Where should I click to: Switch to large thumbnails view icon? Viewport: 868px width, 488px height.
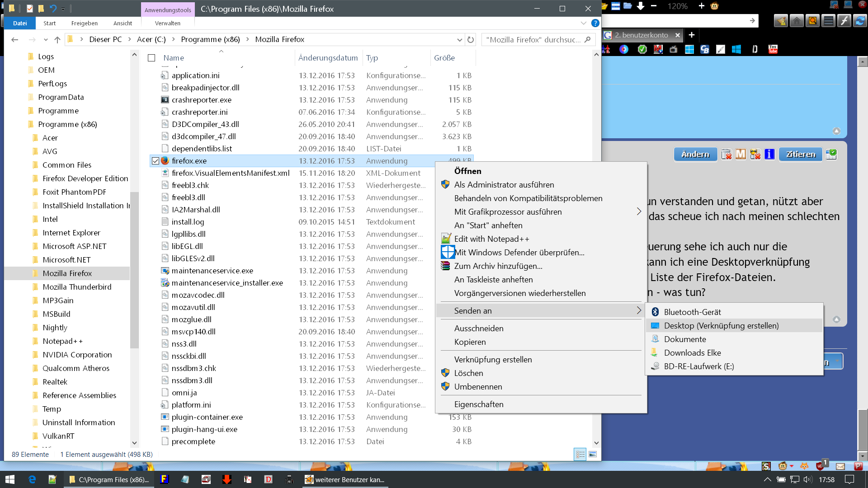[593, 454]
